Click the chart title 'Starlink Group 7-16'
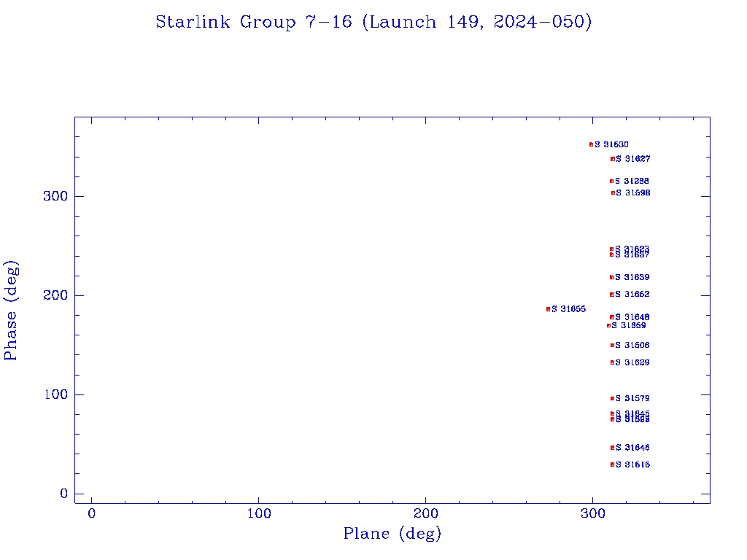This screenshot has width=747, height=560. [x=254, y=22]
